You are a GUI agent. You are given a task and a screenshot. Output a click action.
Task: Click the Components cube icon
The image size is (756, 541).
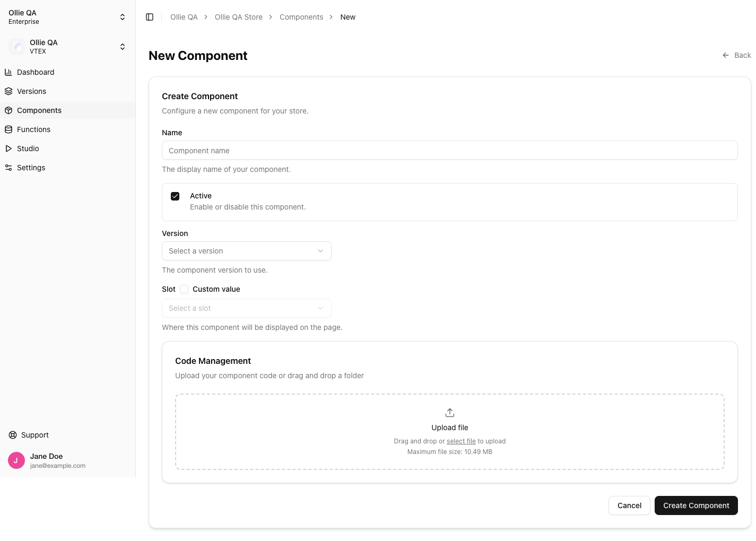[x=8, y=110]
